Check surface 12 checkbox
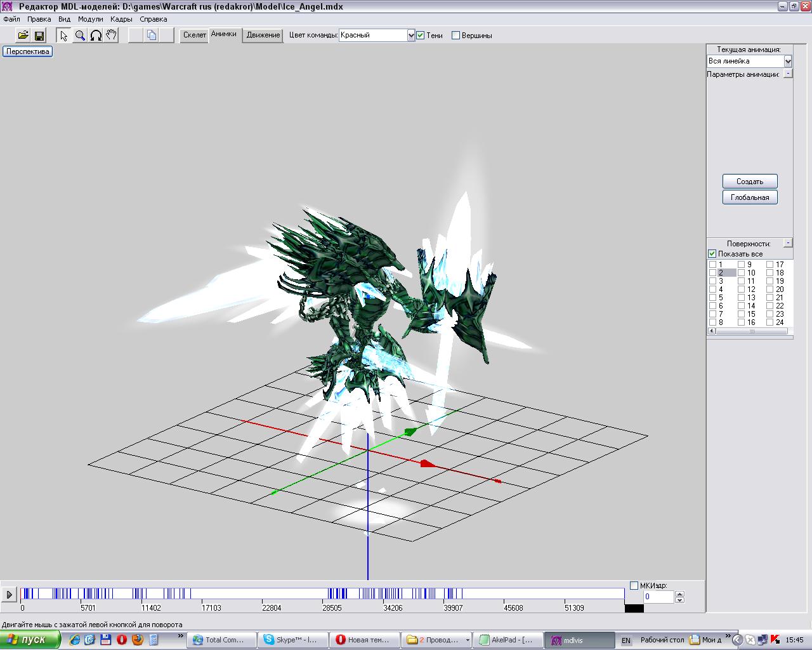 point(741,289)
